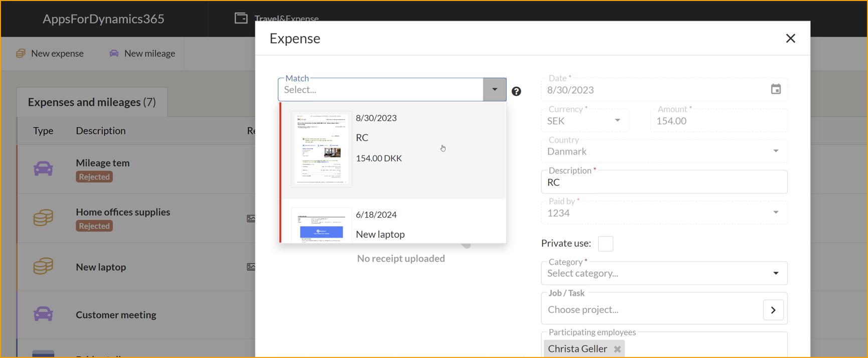The width and height of the screenshot is (868, 358).
Task: Click the Mileage tem car icon
Action: point(43,168)
